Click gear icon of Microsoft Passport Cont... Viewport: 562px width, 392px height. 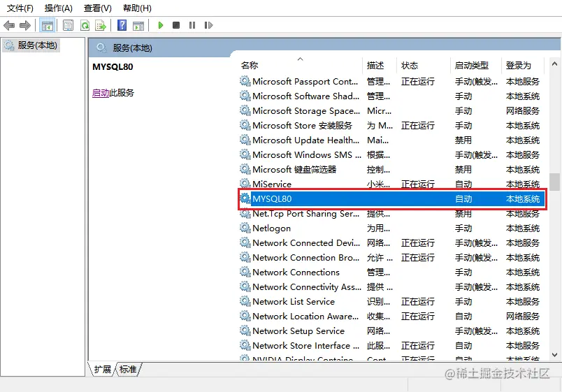(245, 81)
